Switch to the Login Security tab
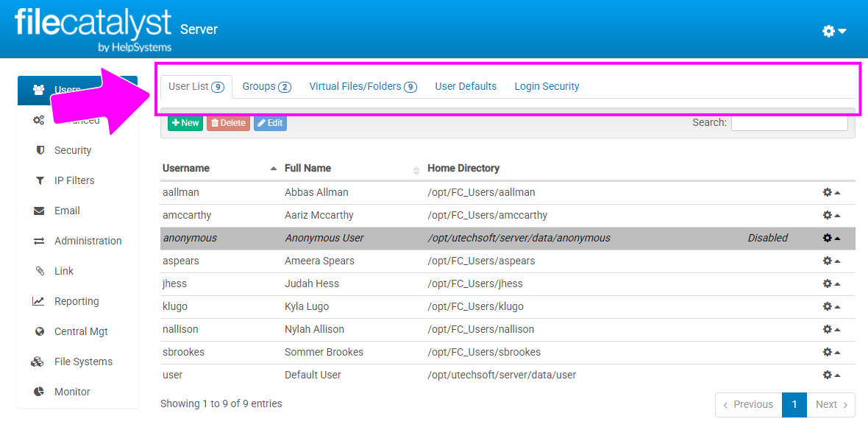 [x=547, y=86]
